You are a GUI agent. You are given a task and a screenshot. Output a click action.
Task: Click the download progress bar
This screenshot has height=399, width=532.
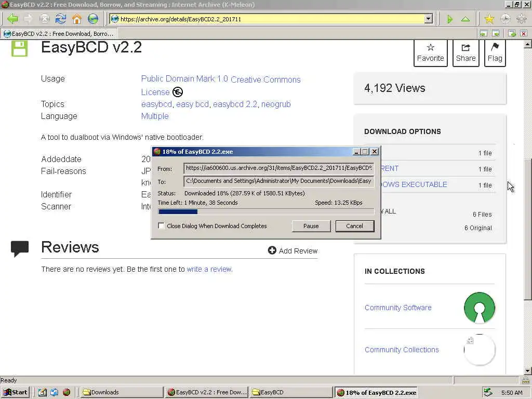pyautogui.click(x=266, y=211)
